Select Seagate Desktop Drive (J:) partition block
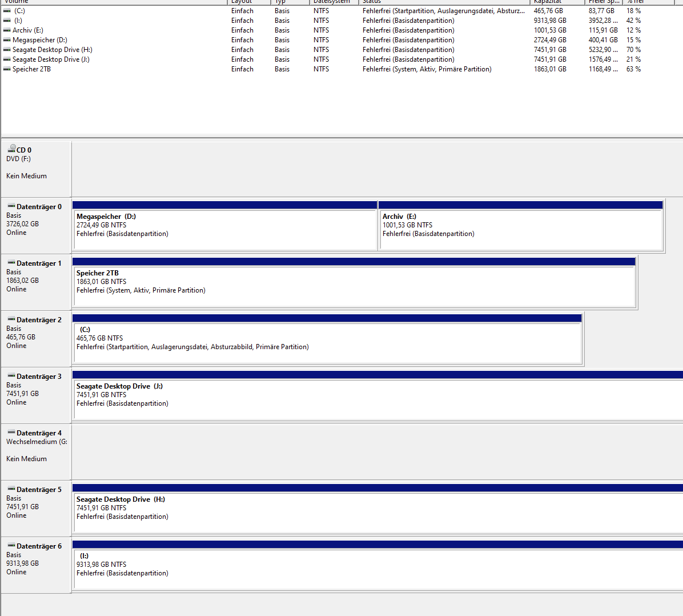The height and width of the screenshot is (616, 683). 377,395
